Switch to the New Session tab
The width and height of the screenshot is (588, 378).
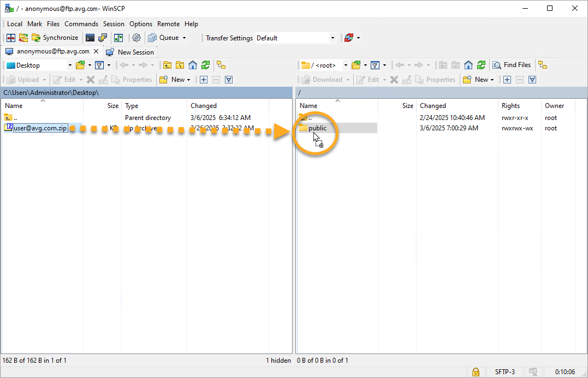[x=130, y=52]
